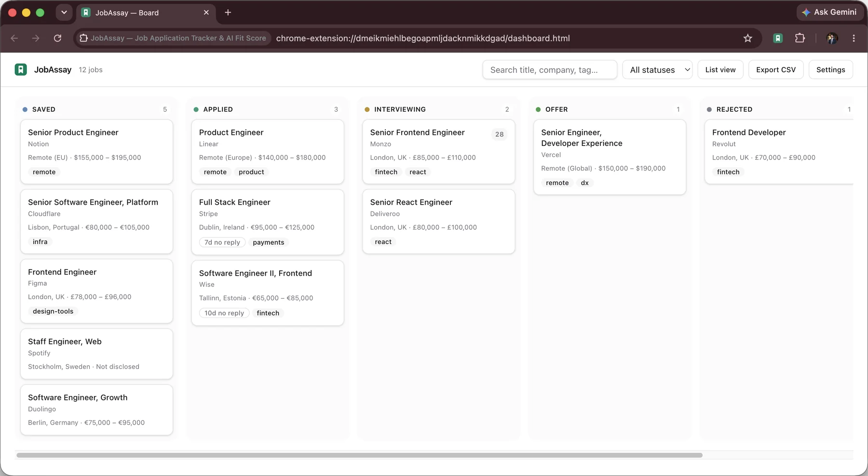Click the design-tools tag on Figma card
This screenshot has width=868, height=476.
click(x=53, y=311)
